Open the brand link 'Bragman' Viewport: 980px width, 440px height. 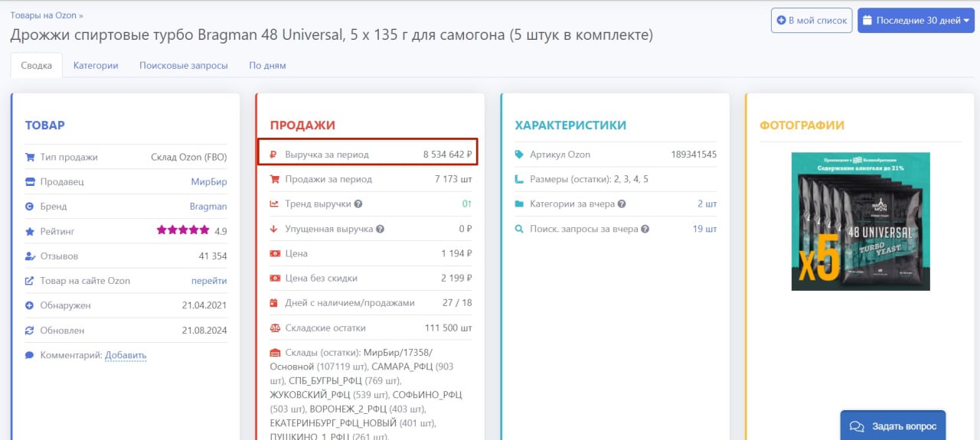(x=208, y=207)
